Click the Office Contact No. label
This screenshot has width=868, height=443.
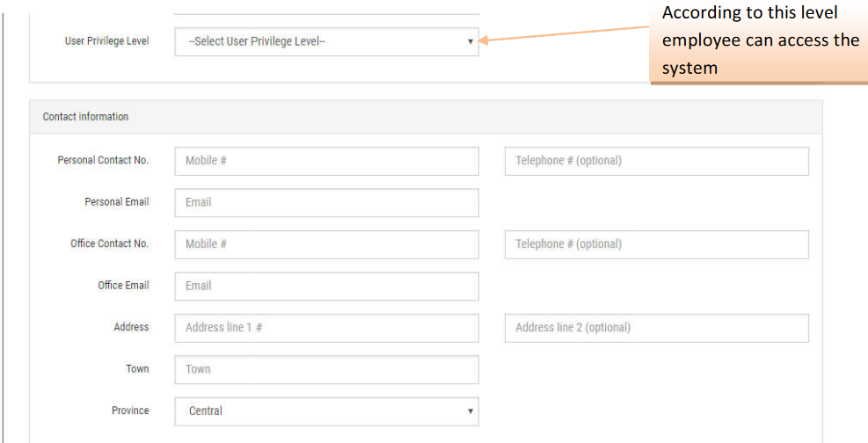pyautogui.click(x=109, y=243)
